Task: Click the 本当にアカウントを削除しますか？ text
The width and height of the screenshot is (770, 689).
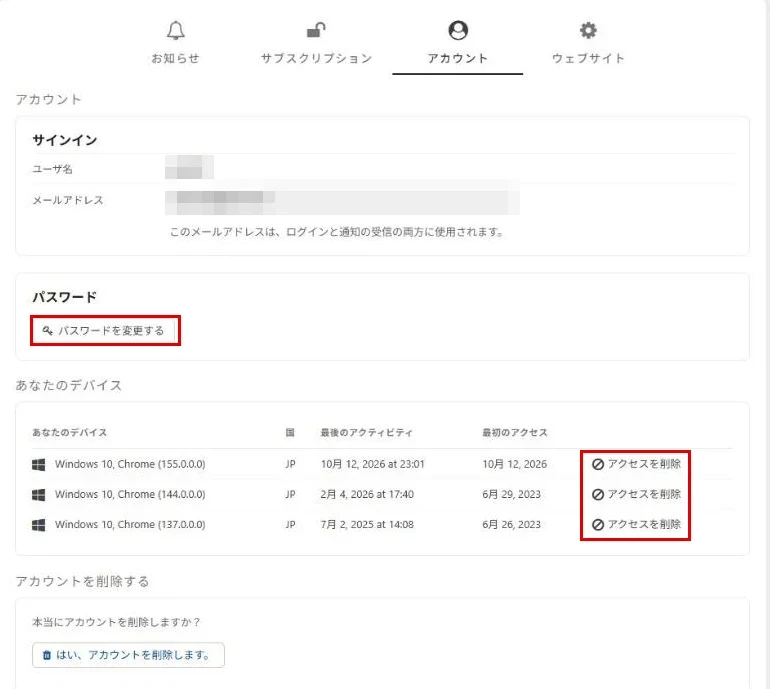Action: (x=116, y=622)
